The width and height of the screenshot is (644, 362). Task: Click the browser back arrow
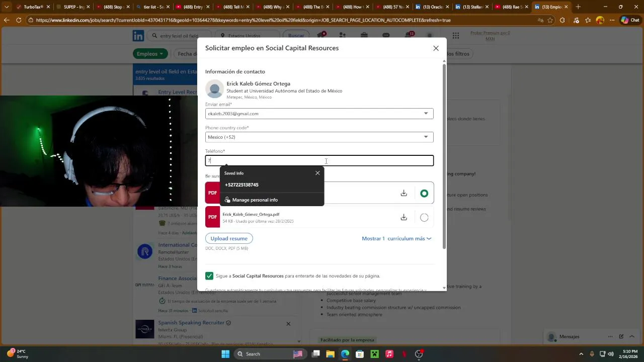(7, 20)
